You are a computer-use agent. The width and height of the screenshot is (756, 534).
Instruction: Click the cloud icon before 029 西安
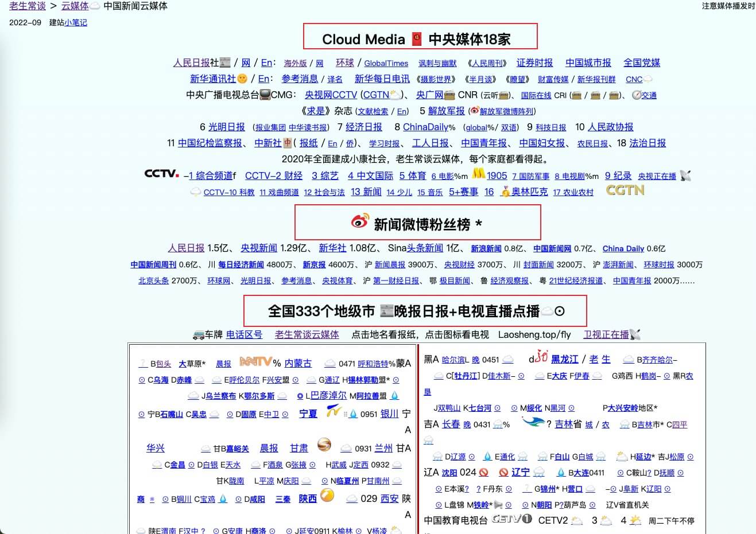[x=352, y=499]
